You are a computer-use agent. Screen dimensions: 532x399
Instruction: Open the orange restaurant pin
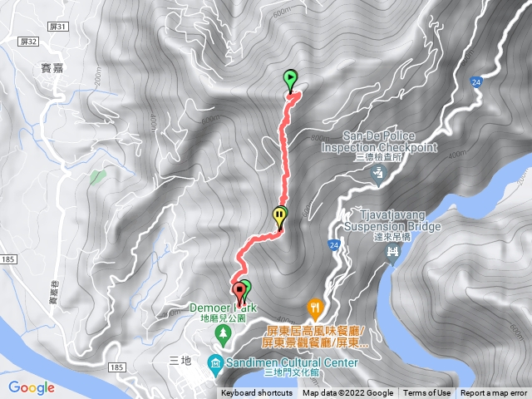pos(315,309)
